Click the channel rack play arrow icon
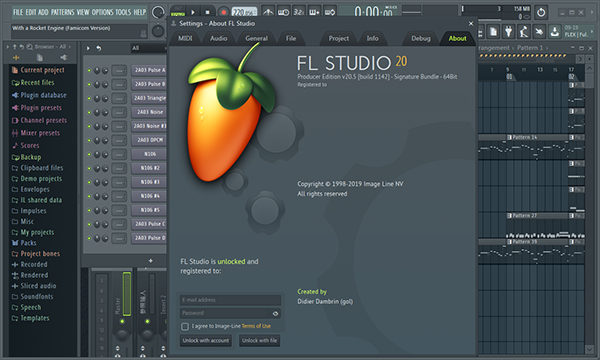The height and width of the screenshot is (360, 600). click(x=88, y=48)
